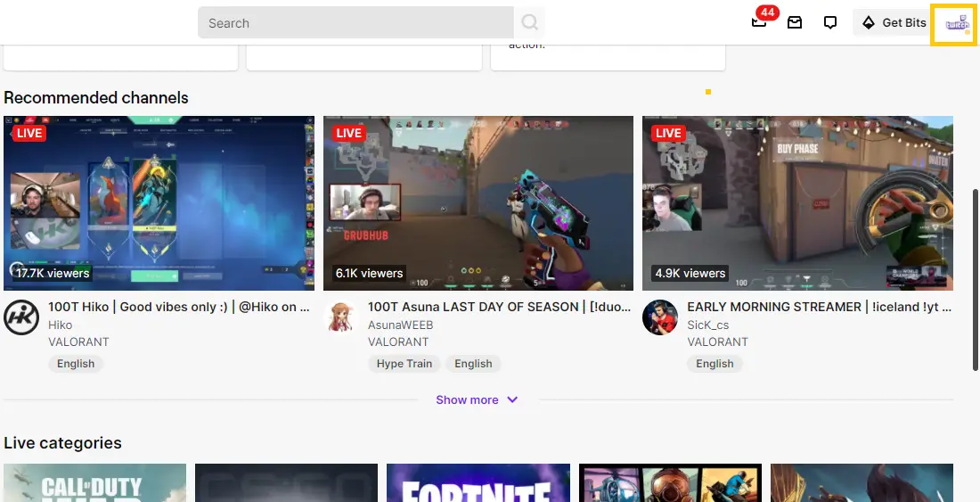This screenshot has height=502, width=980.
Task: Select the English tag under Hiko
Action: [x=76, y=364]
